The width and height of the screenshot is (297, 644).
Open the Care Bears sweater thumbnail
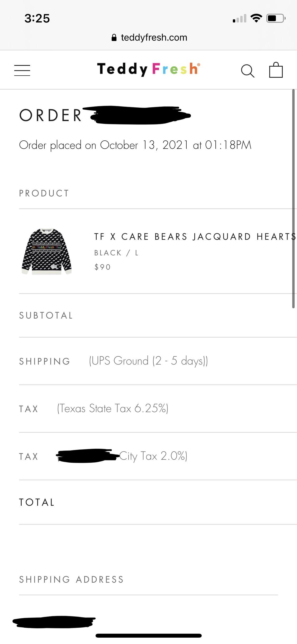(x=47, y=251)
